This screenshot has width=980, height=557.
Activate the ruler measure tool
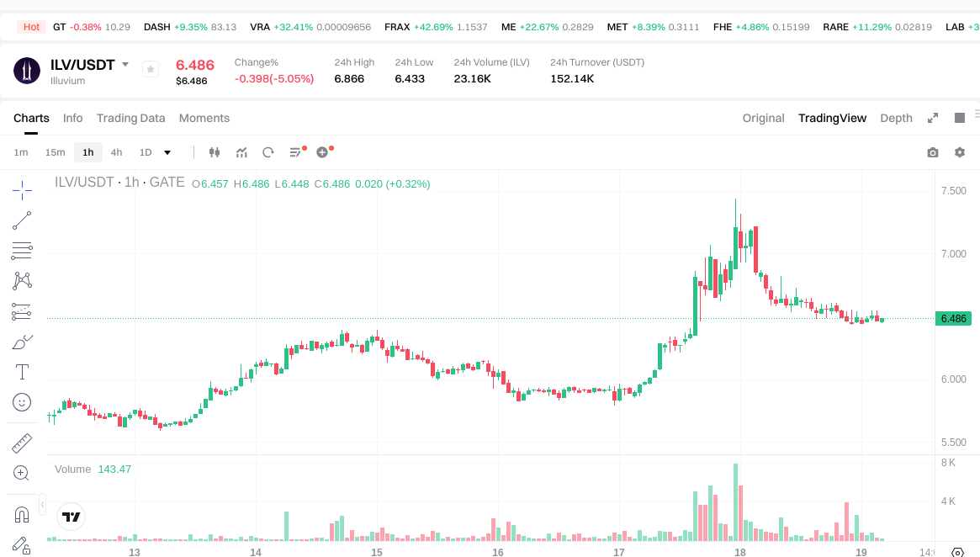(x=22, y=443)
